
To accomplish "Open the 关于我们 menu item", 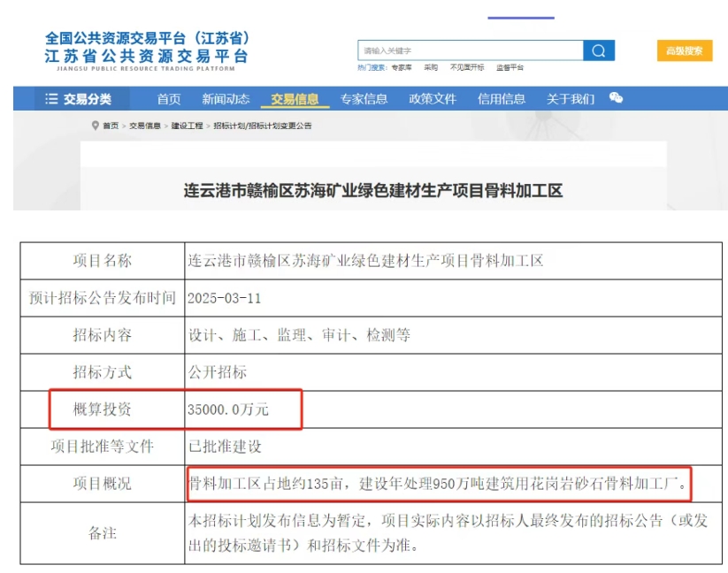I will [x=571, y=99].
